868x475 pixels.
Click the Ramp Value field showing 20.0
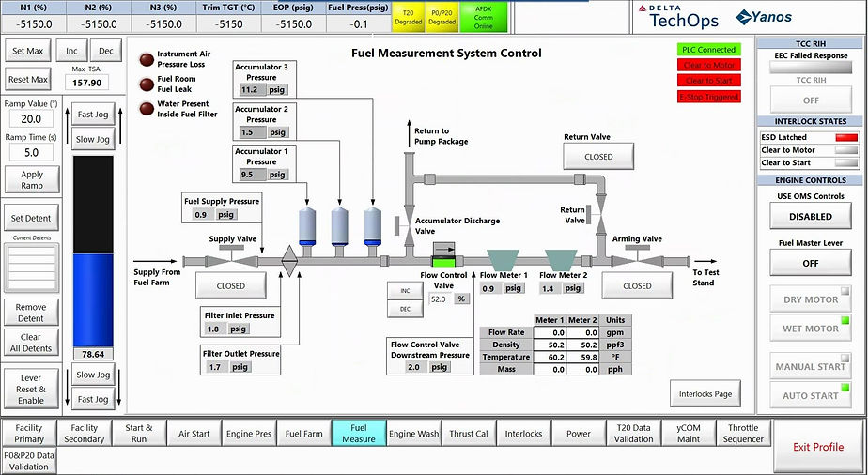[31, 118]
